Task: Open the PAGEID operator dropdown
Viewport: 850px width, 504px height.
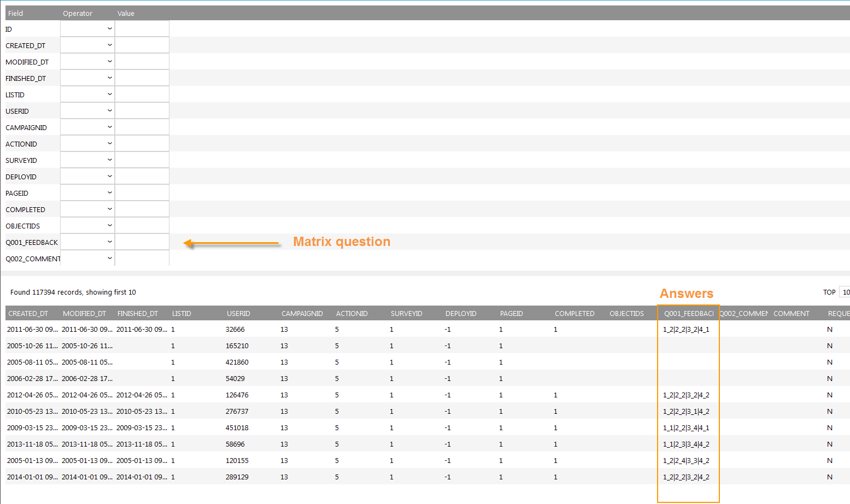Action: [87, 193]
